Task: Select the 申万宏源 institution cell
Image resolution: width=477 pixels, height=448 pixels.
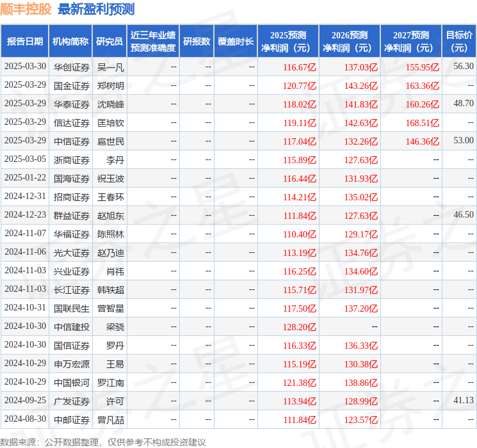Action: click(72, 364)
